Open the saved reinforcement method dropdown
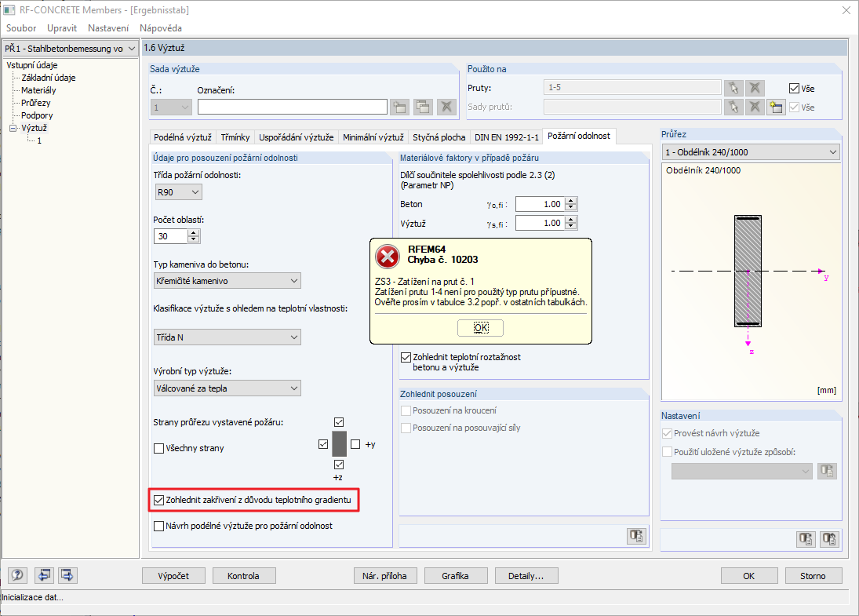Screen dimensions: 859x616 (742, 471)
